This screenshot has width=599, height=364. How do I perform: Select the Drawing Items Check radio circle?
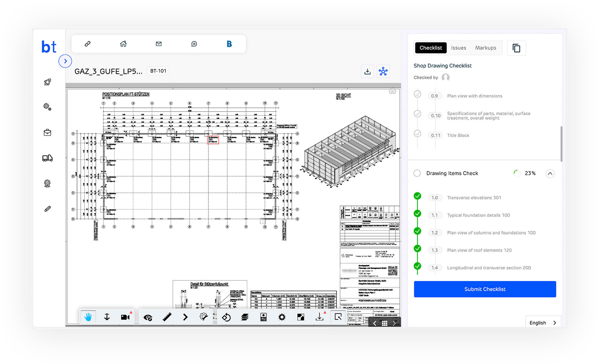click(x=417, y=173)
